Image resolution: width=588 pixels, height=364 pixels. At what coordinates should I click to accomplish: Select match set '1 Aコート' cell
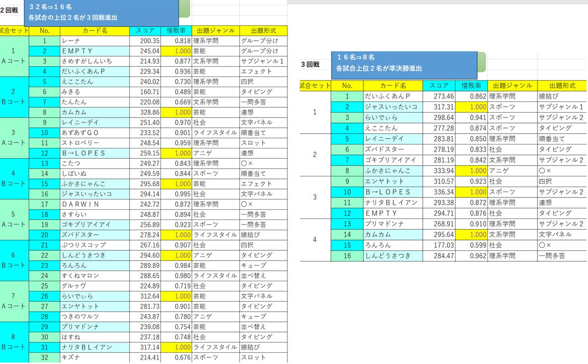pos(14,56)
